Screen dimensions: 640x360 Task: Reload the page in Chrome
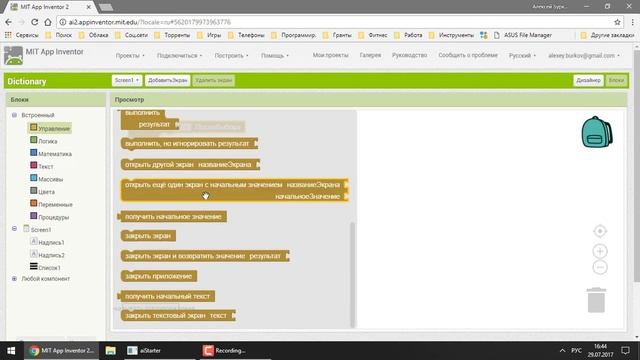tap(35, 22)
